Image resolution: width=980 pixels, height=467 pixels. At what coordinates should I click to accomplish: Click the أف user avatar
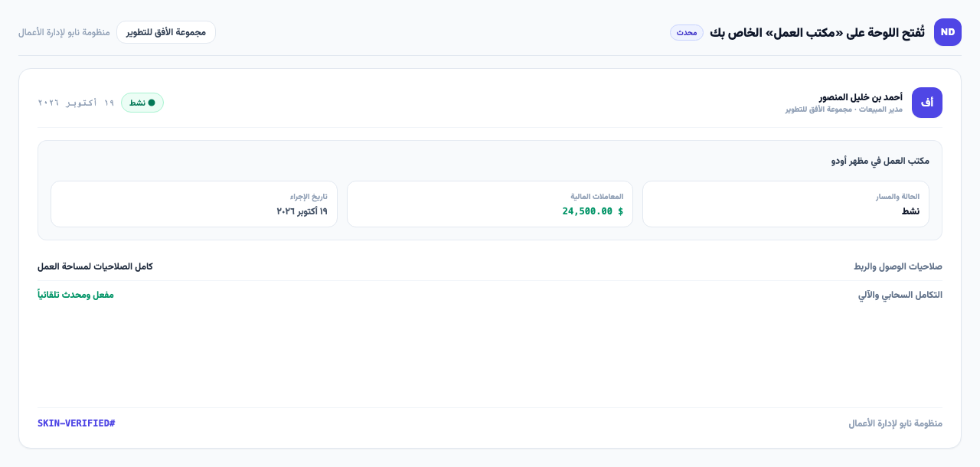927,103
